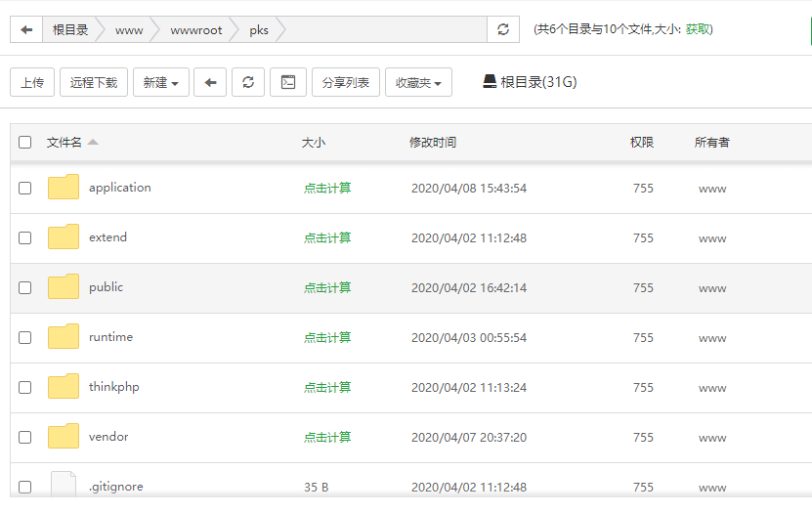Select pks in the breadcrumb

(259, 30)
